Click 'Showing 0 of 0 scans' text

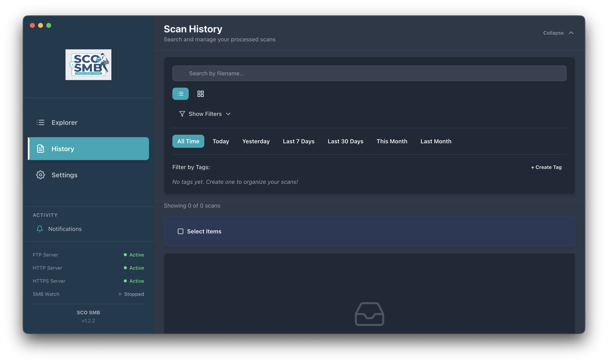tap(192, 206)
